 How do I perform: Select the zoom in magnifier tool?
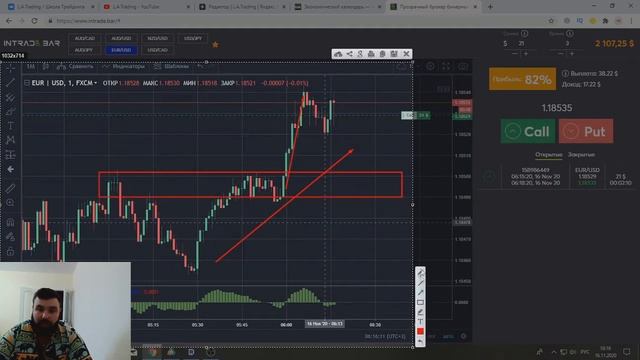tap(11, 202)
